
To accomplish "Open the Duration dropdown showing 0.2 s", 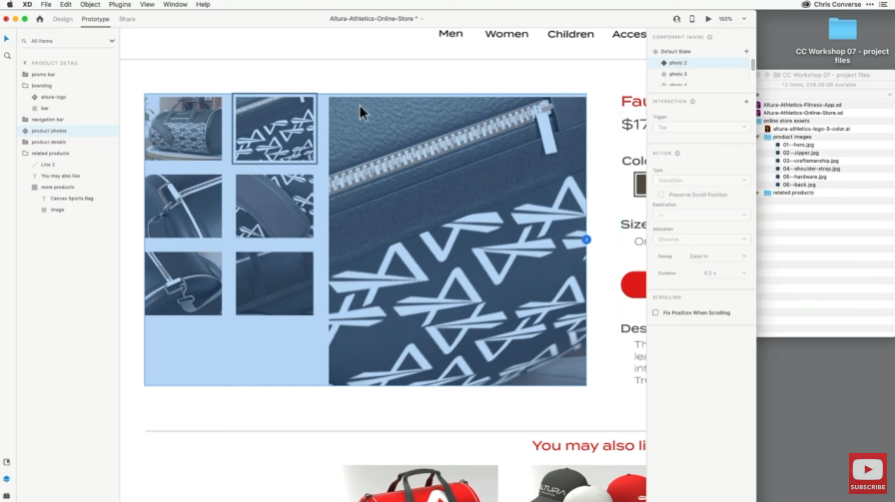I will pos(724,274).
